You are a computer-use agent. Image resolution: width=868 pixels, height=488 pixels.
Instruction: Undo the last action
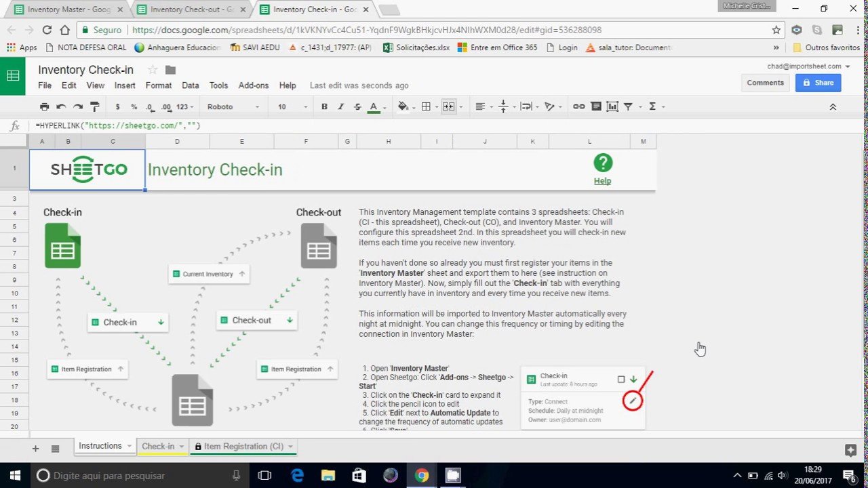pyautogui.click(x=61, y=106)
